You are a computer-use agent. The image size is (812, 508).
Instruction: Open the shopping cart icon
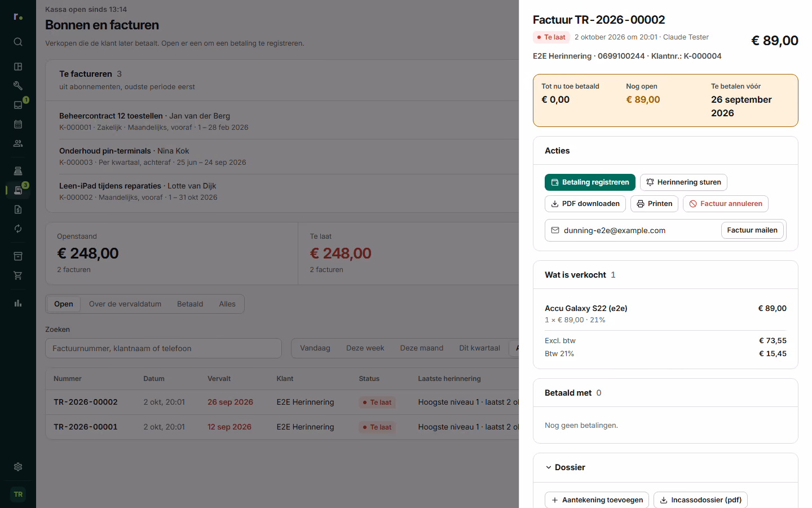point(18,275)
